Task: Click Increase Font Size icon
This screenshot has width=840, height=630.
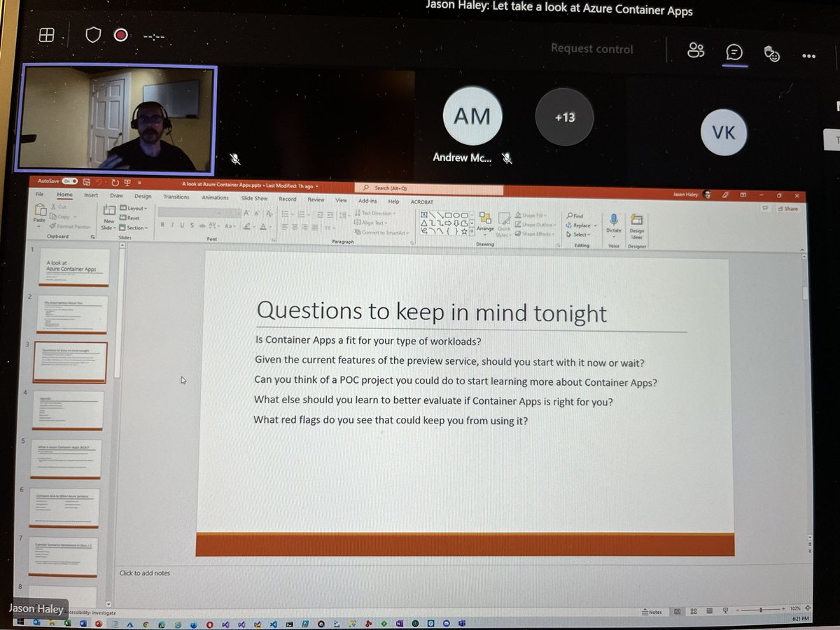Action: (x=246, y=213)
